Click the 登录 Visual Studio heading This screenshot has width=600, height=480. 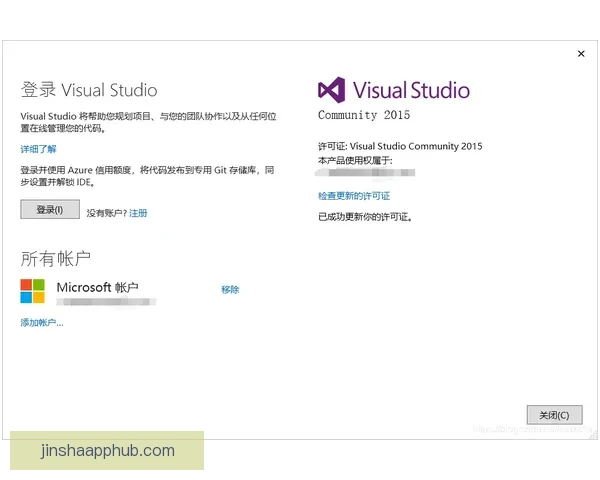click(x=89, y=90)
